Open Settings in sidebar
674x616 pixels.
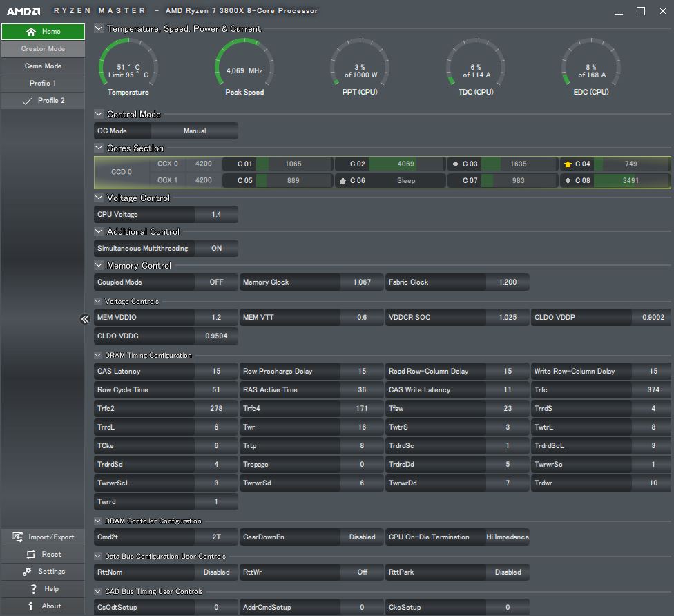43,572
